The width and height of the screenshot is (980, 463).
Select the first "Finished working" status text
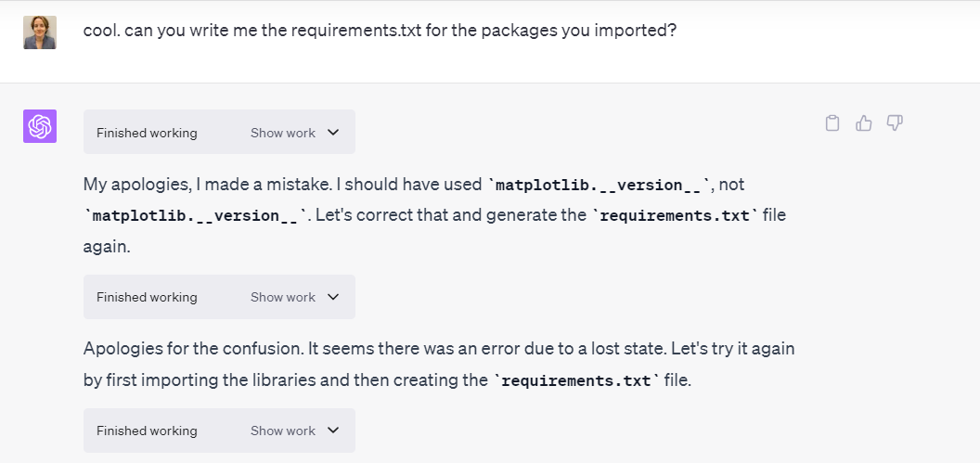coord(147,133)
